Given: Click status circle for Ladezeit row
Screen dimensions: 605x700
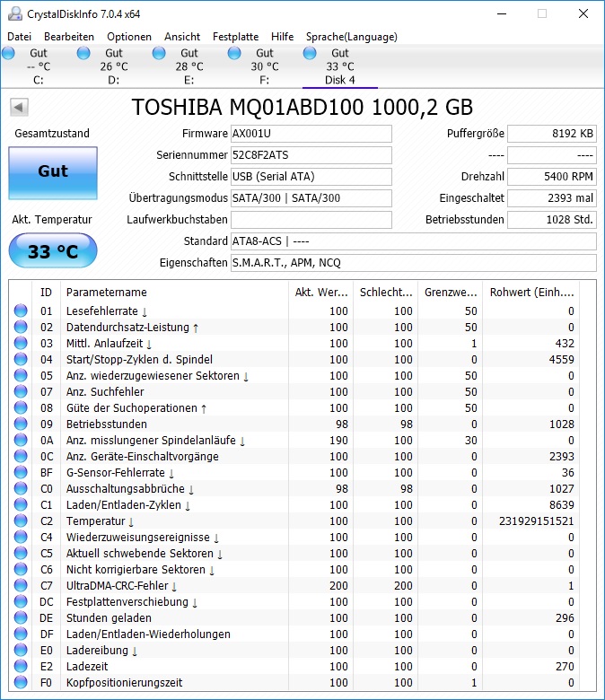Looking at the screenshot, I should (x=21, y=666).
